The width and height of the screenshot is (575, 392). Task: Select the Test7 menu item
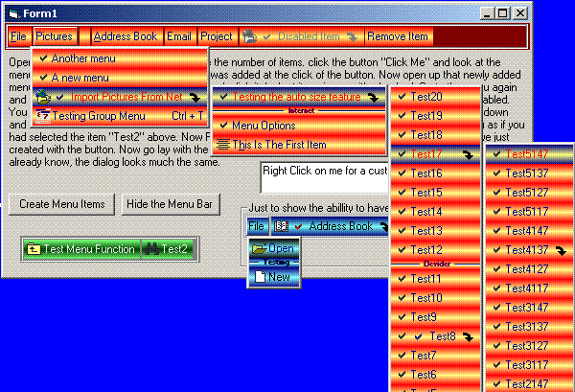click(x=436, y=355)
